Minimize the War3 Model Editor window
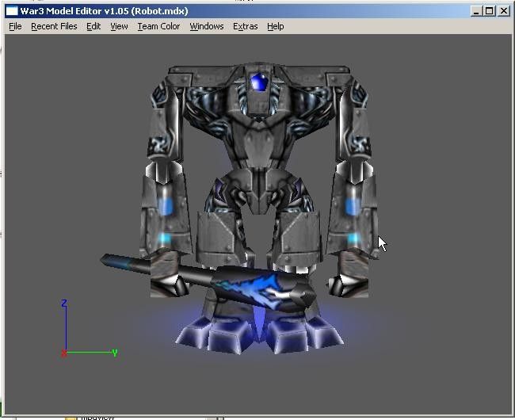The image size is (515, 420). [476, 11]
